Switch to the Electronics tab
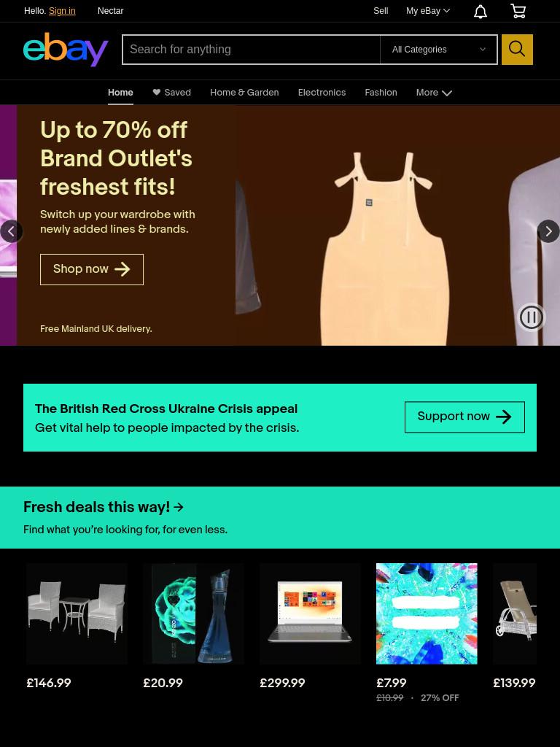This screenshot has height=747, width=560. tap(322, 93)
